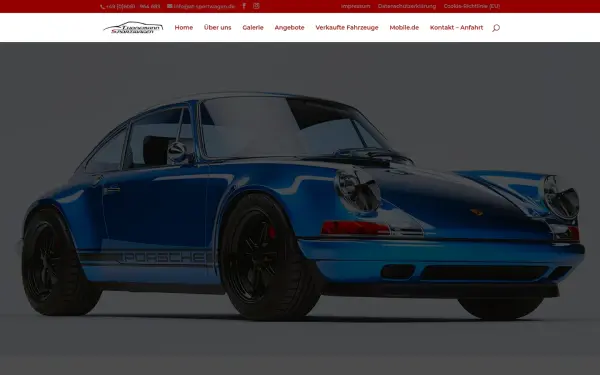The image size is (600, 375).
Task: Open the Galerie menu item
Action: click(253, 28)
